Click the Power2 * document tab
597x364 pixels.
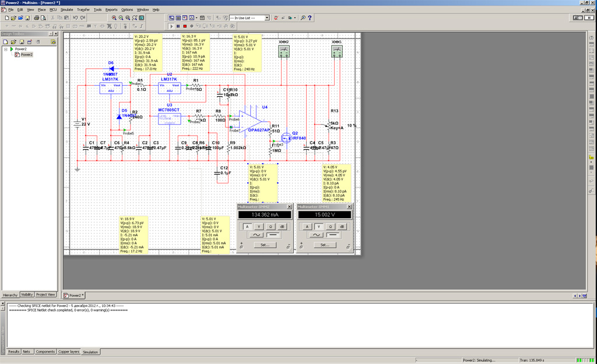pyautogui.click(x=74, y=295)
